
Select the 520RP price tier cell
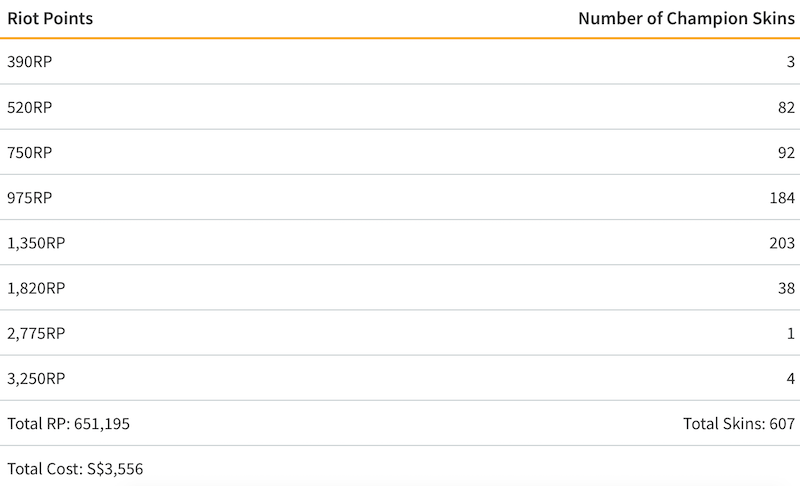29,107
